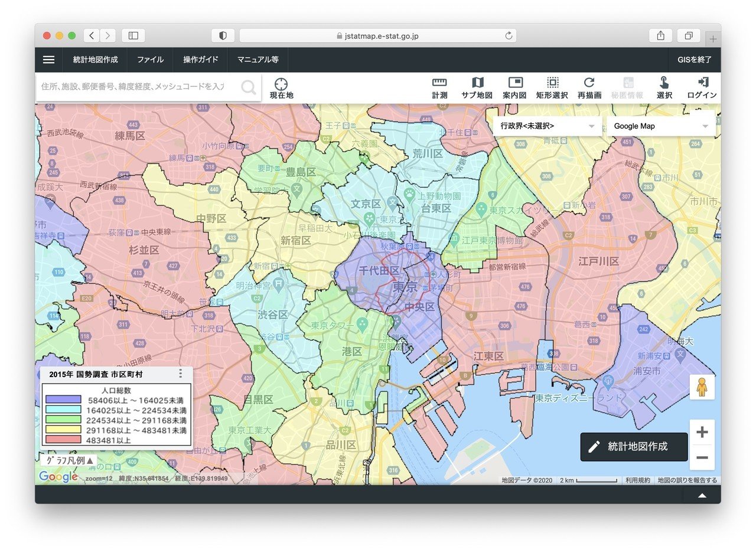Open the legend three-dot options menu

tap(181, 374)
